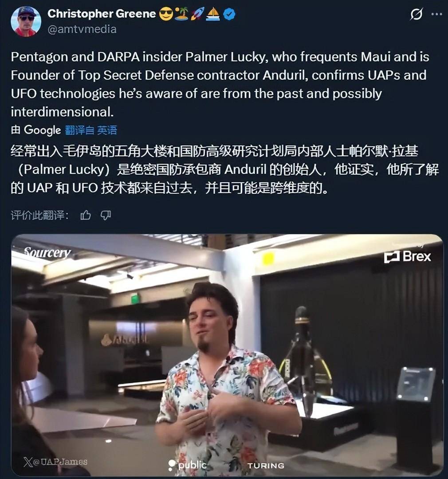Screen dimensions: 448x479
Task: Open the three-dot more options menu
Action: click(x=437, y=14)
